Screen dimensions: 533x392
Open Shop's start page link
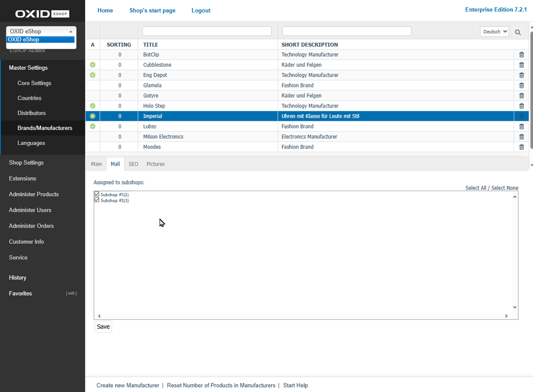pos(152,10)
